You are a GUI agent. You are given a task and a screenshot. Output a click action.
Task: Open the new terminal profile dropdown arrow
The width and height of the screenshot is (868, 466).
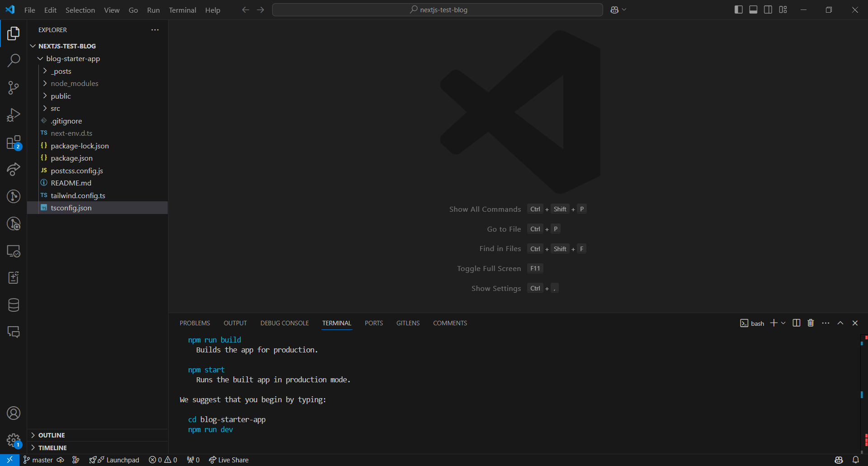(783, 323)
